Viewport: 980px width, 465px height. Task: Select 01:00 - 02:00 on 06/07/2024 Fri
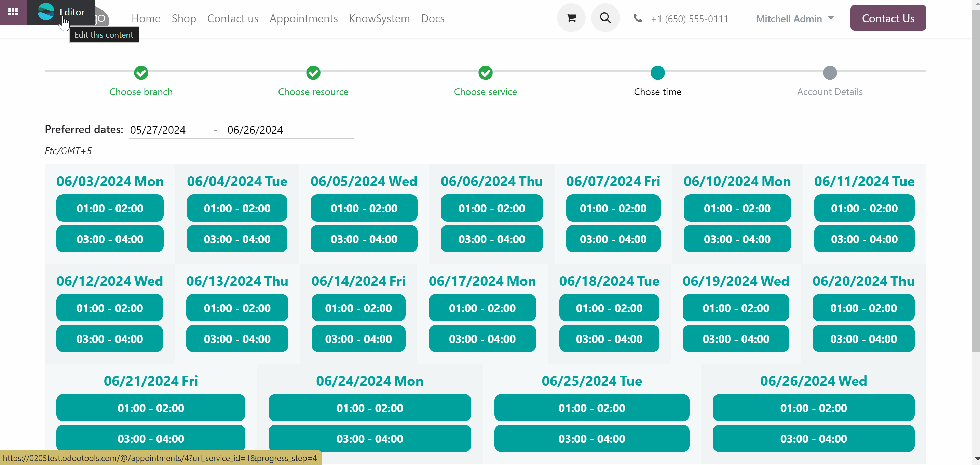tap(613, 208)
